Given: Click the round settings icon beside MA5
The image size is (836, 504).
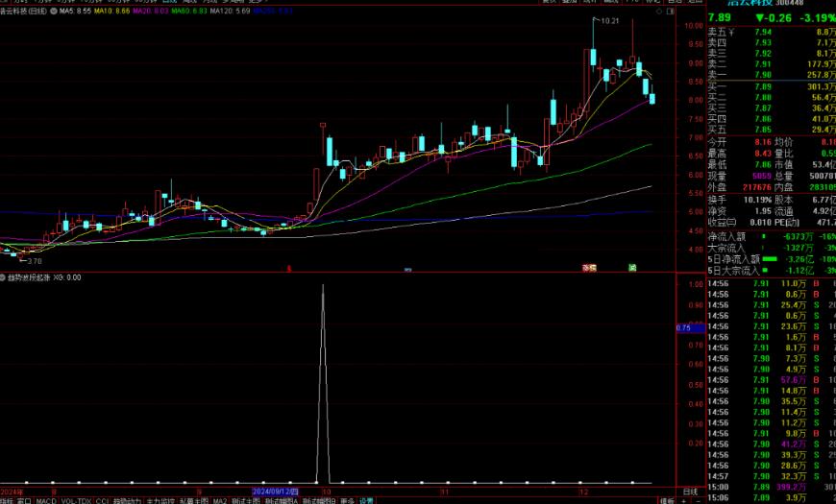Looking at the screenshot, I should click(54, 11).
